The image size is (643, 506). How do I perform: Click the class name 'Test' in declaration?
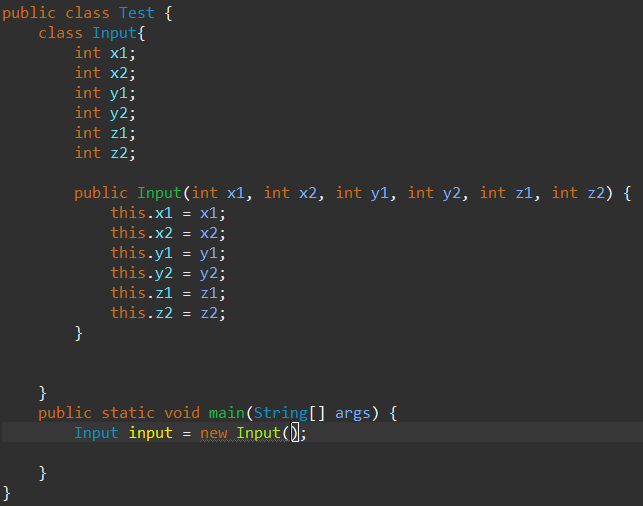137,13
